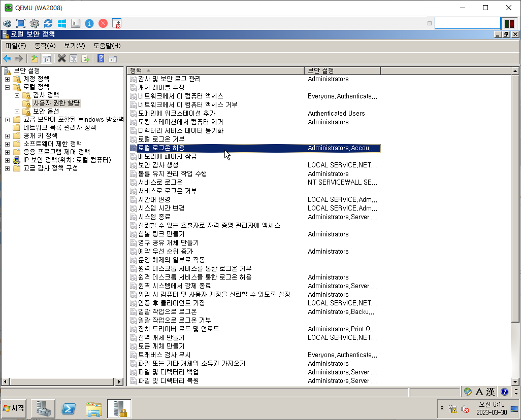Click the network tray icon
This screenshot has width=521, height=420.
click(452, 409)
